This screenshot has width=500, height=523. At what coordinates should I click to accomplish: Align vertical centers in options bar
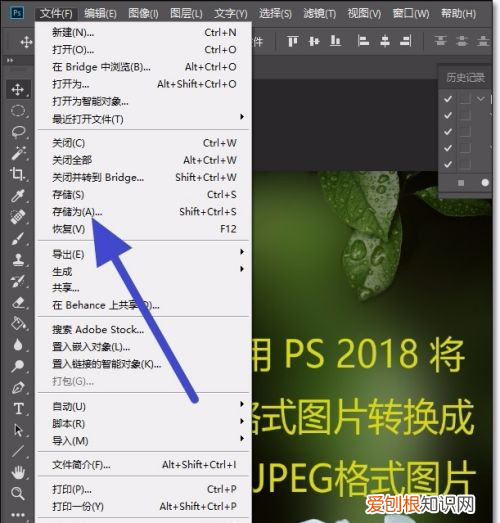(x=314, y=41)
